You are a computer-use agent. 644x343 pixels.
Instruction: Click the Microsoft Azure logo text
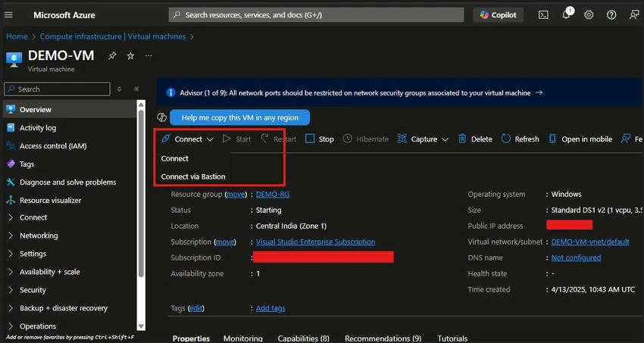click(64, 15)
